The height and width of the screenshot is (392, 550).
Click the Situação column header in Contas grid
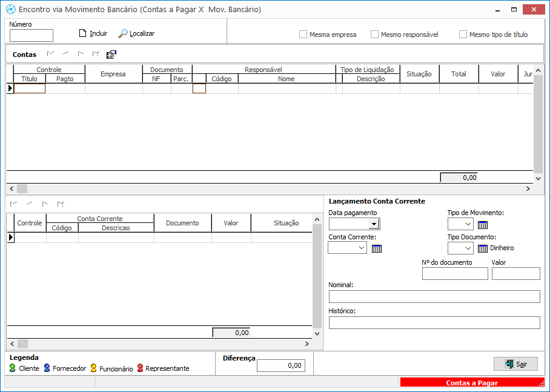pyautogui.click(x=419, y=74)
